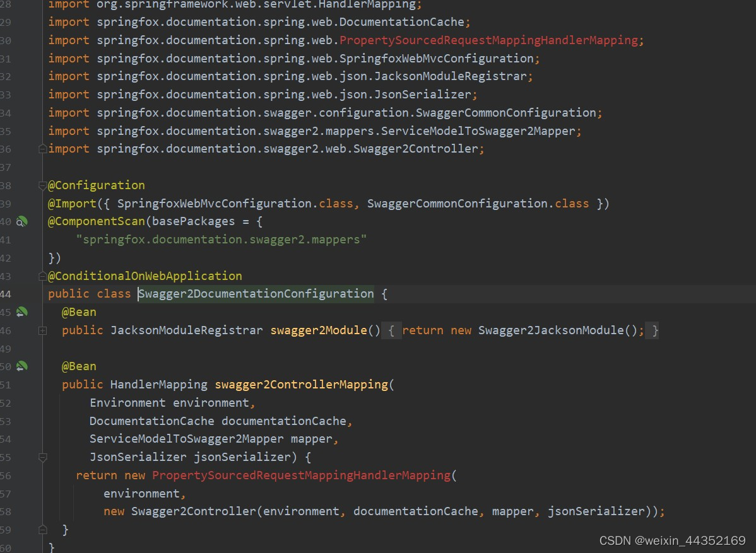Collapse the import statements block
This screenshot has height=553, width=756.
point(42,148)
